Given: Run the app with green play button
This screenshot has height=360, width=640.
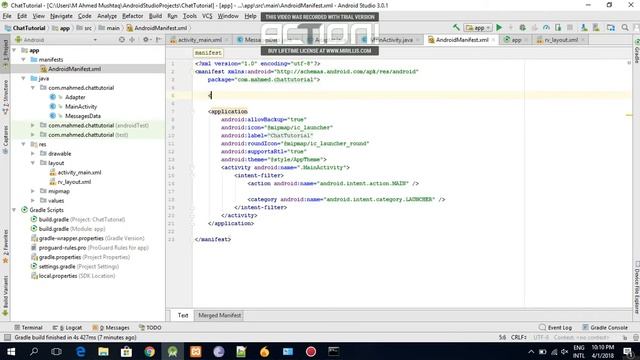Looking at the screenshot, I should point(499,28).
